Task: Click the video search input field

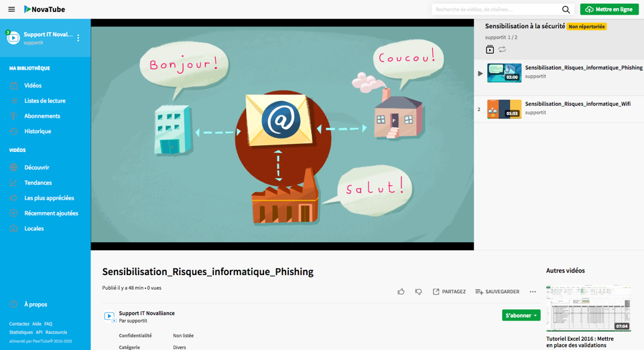Action: (x=496, y=9)
